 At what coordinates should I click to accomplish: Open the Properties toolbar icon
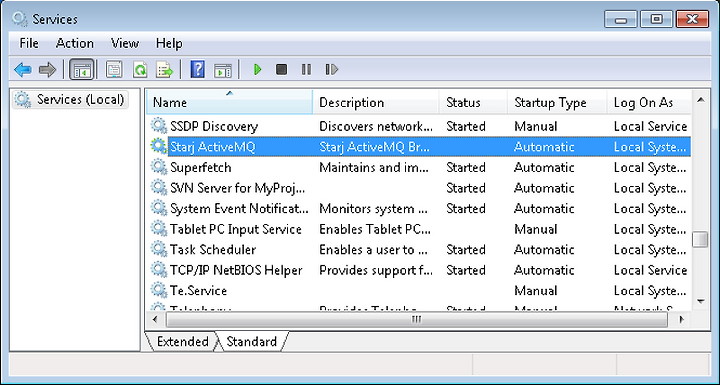(113, 70)
